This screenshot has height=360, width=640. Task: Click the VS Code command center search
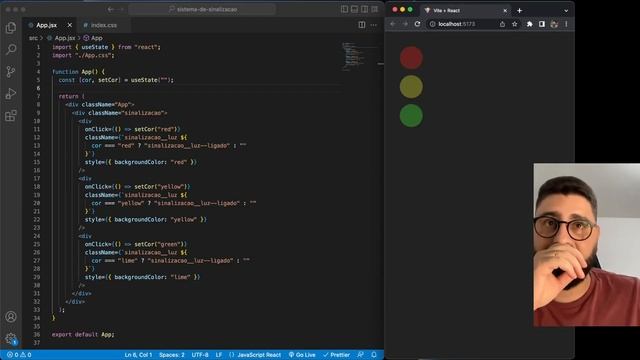pos(202,9)
